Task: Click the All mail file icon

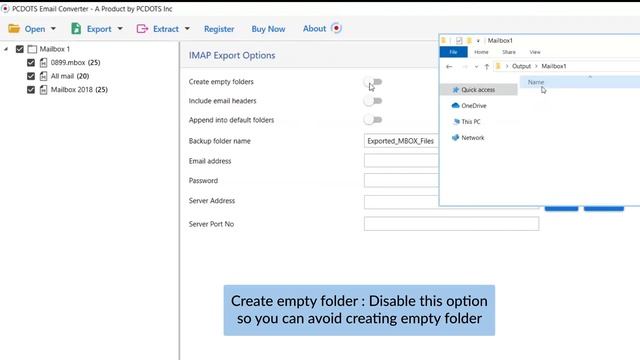Action: (x=44, y=76)
